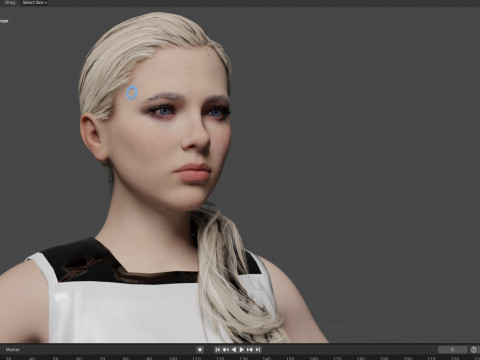The height and width of the screenshot is (360, 480).
Task: Jump to the timeline end frame
Action: point(257,350)
